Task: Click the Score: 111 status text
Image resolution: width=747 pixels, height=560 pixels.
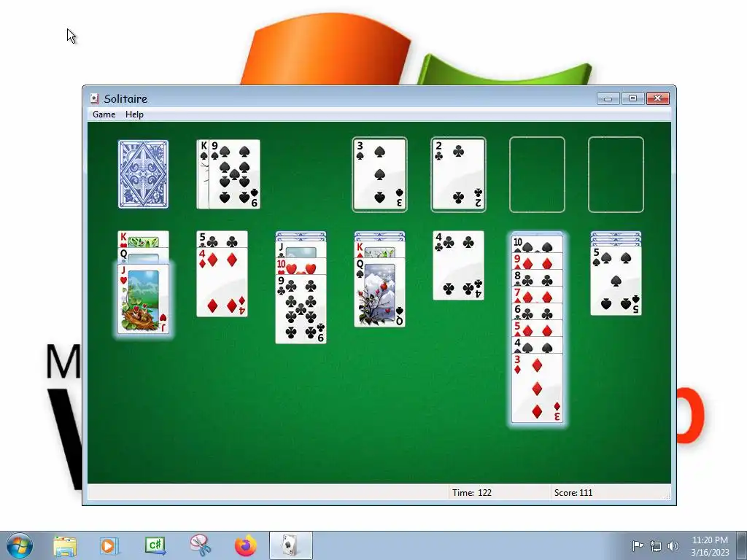Action: click(x=573, y=492)
